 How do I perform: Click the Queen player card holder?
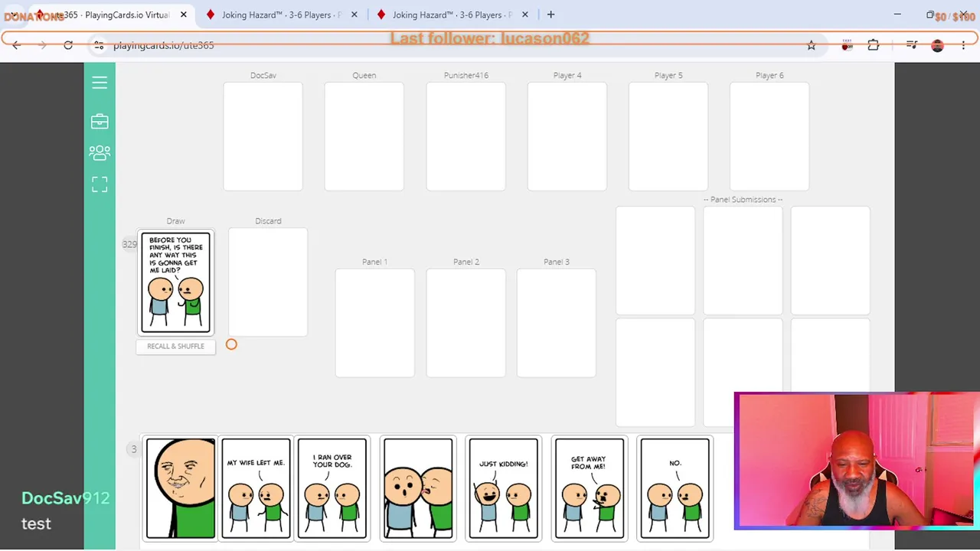(364, 136)
